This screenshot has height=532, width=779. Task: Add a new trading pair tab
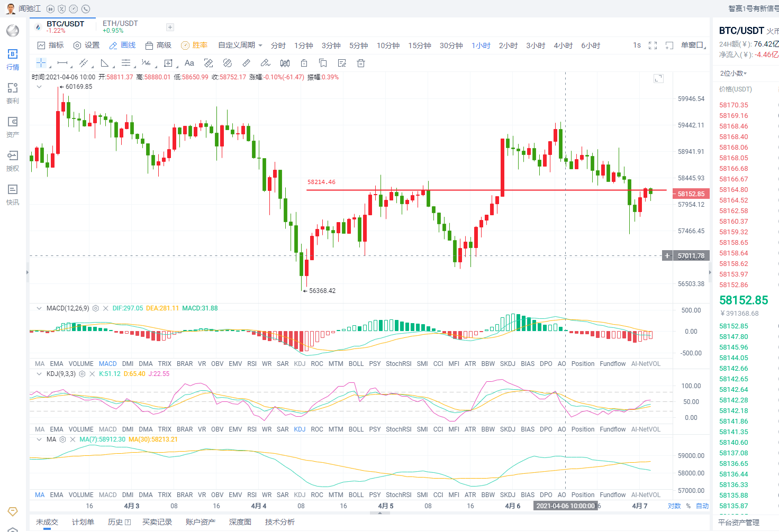[x=170, y=27]
